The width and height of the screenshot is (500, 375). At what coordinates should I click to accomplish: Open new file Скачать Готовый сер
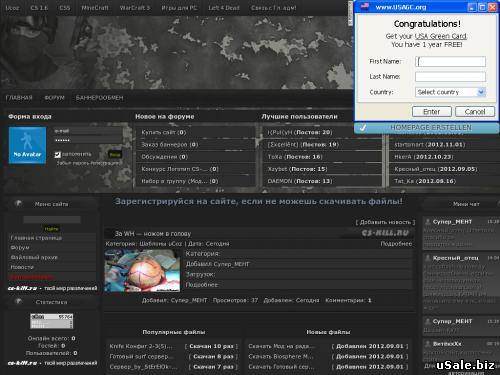pyautogui.click(x=281, y=367)
